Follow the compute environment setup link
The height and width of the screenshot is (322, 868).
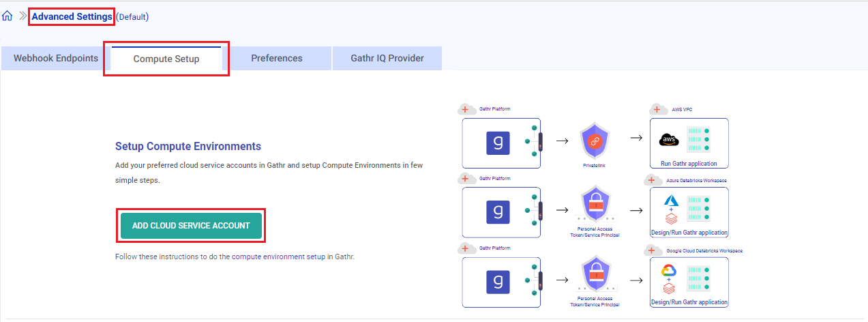278,257
